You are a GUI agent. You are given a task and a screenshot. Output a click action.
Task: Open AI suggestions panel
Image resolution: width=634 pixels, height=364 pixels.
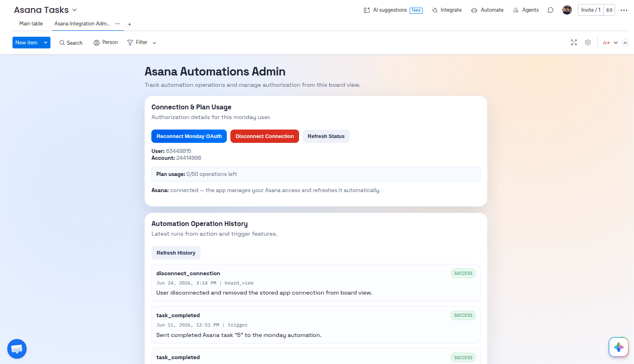tap(393, 10)
